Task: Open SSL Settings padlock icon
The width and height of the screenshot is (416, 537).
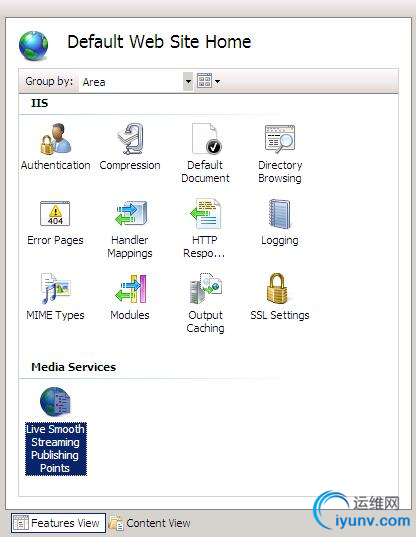Action: (x=277, y=288)
